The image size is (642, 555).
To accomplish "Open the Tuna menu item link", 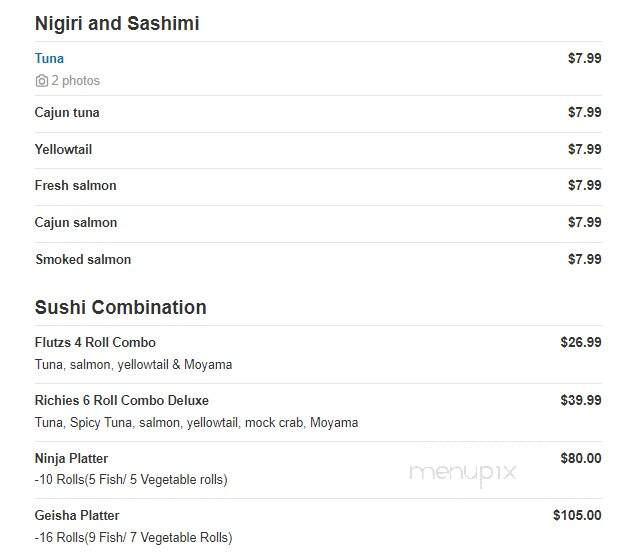I will pyautogui.click(x=49, y=58).
